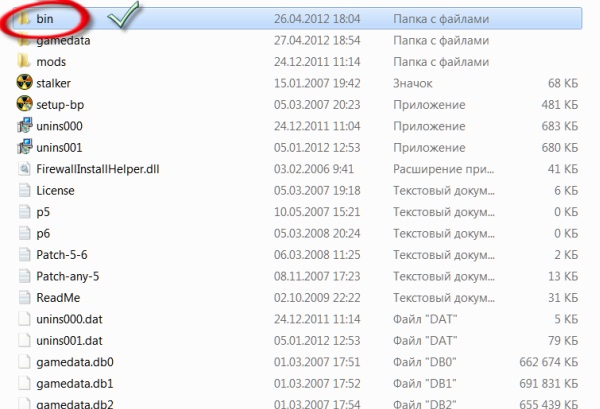Screen dimensions: 600x409
Task: Open the mods folder icon
Action: [25, 62]
